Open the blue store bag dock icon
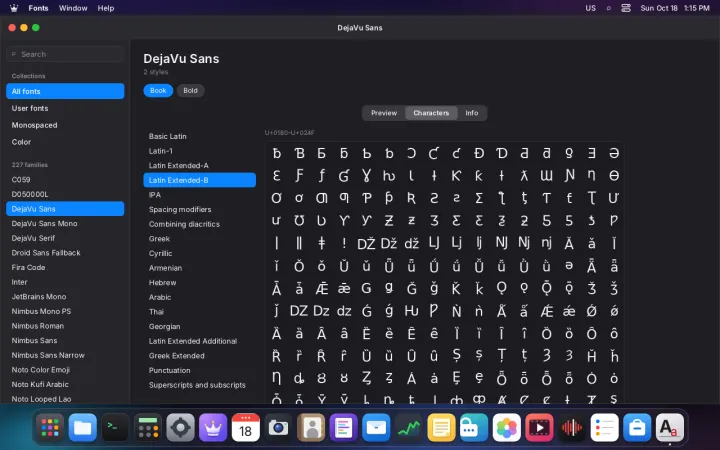 (637, 428)
